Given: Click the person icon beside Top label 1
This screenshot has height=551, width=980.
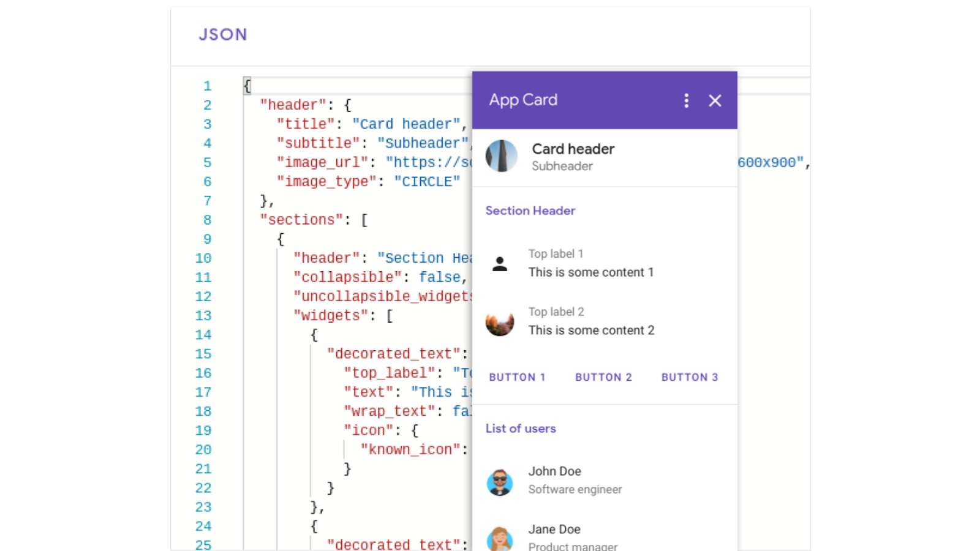Looking at the screenshot, I should click(500, 264).
